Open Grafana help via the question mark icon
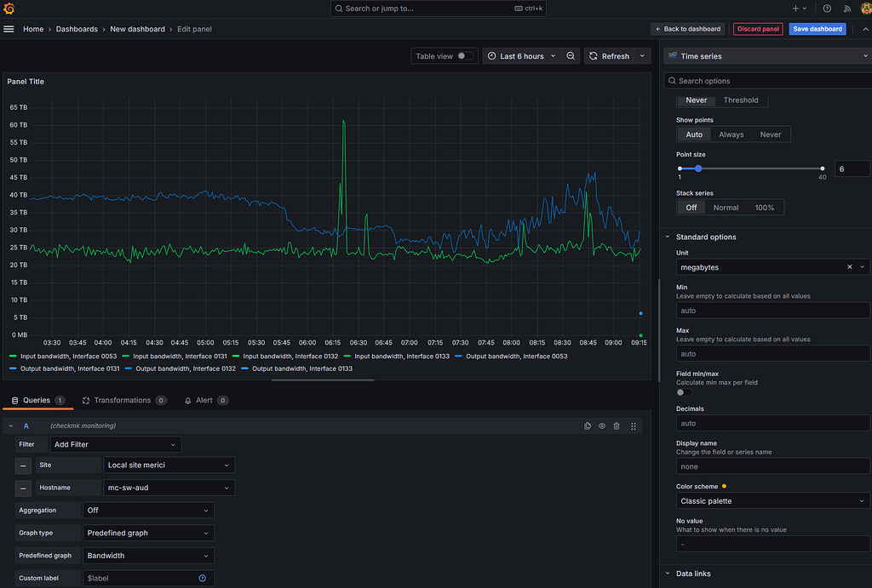 coord(827,9)
